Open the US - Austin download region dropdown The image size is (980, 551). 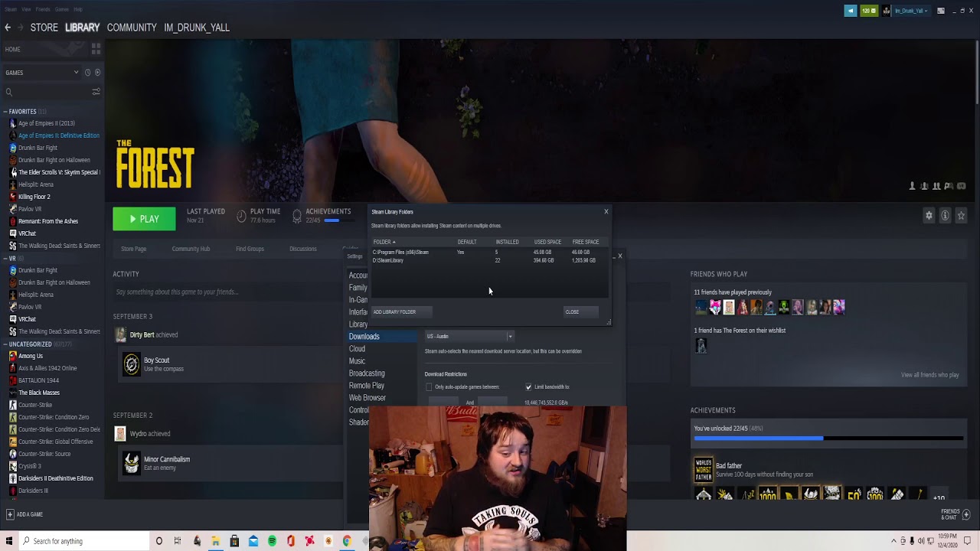coord(469,336)
